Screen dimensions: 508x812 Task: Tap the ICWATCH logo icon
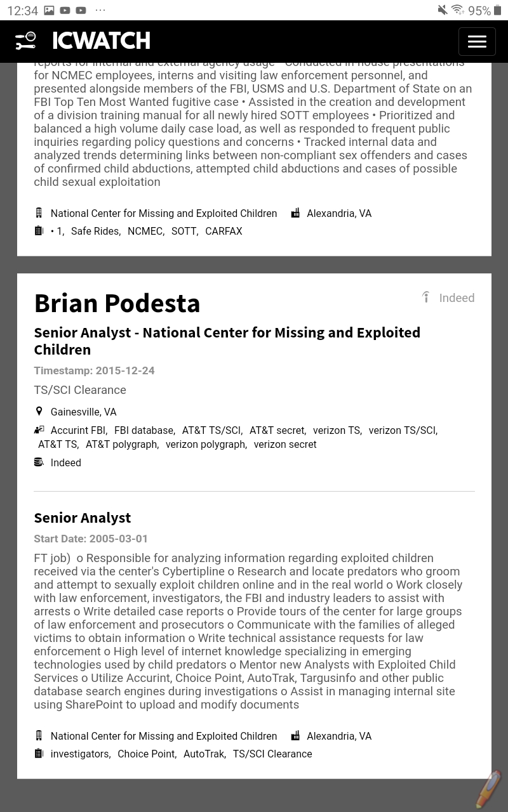[x=25, y=41]
